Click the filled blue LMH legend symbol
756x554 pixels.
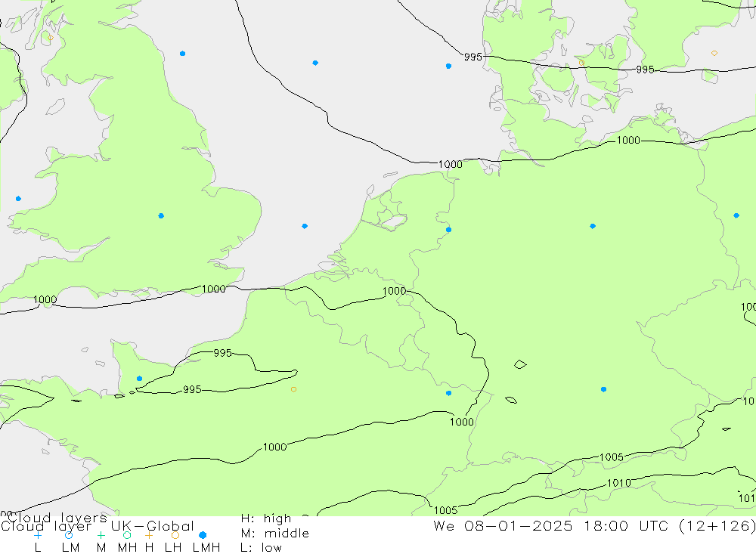pyautogui.click(x=203, y=535)
